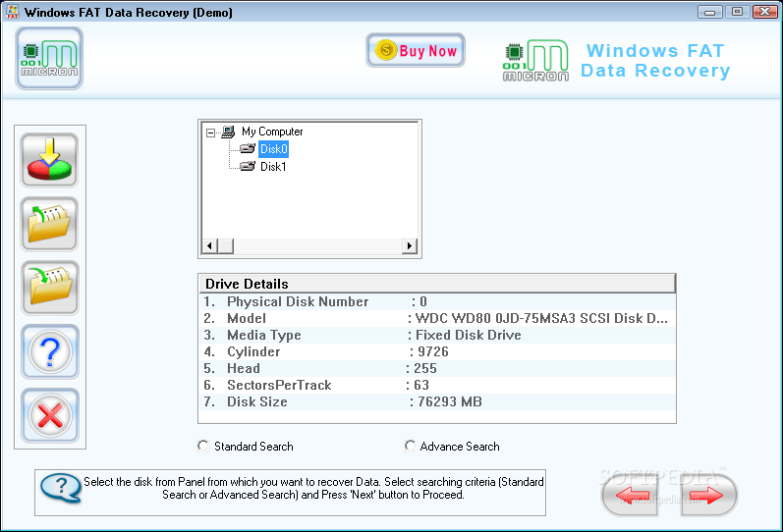
Task: Select My Computer in the tree
Action: (272, 132)
